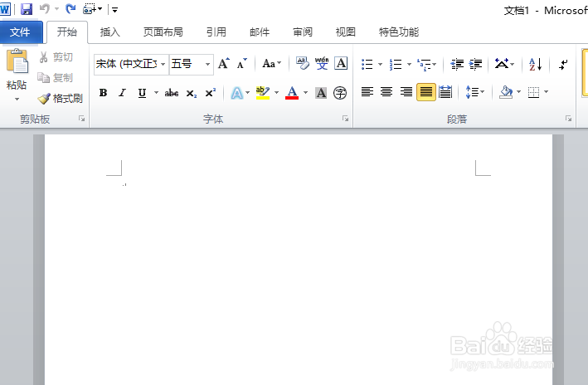Switch to the 开始 tab
Image resolution: width=588 pixels, height=385 pixels.
(x=67, y=32)
